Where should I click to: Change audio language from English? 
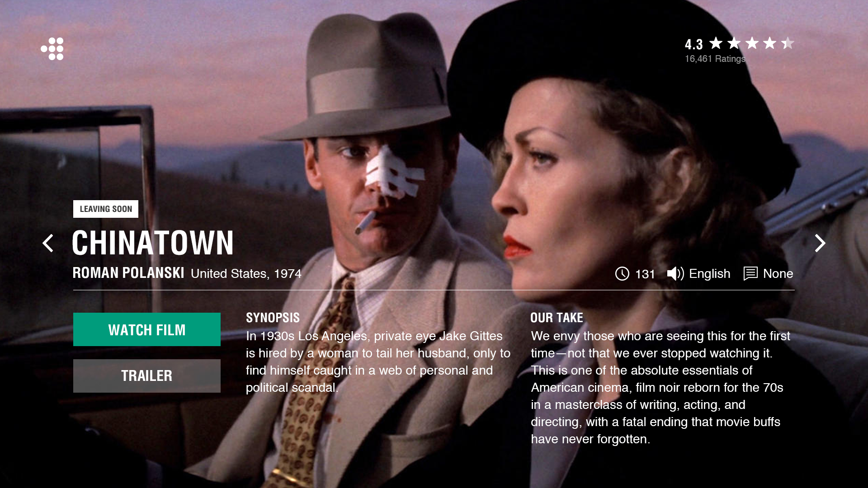pos(710,273)
